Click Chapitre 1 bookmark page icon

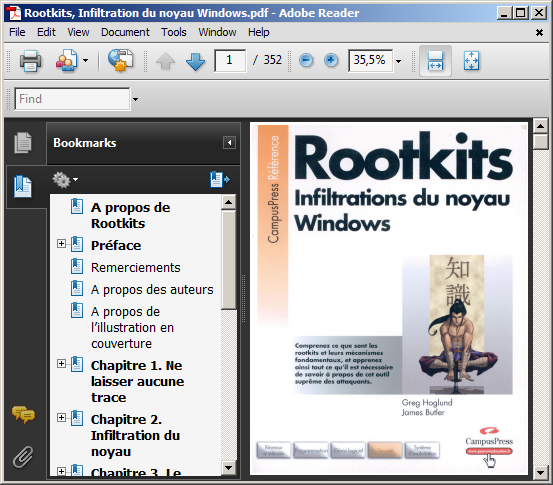coord(77,364)
